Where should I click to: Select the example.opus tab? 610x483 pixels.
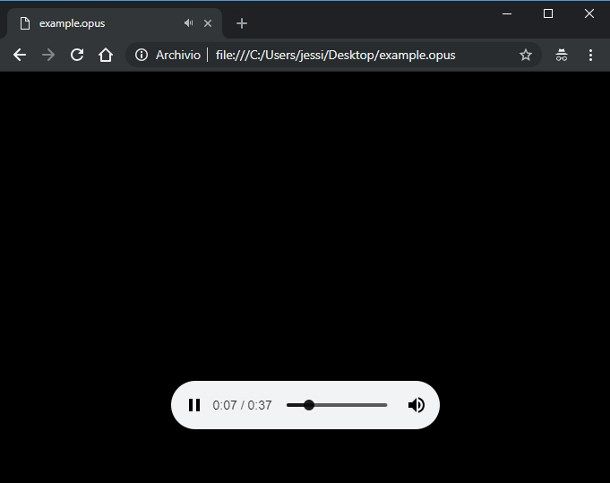pyautogui.click(x=114, y=23)
